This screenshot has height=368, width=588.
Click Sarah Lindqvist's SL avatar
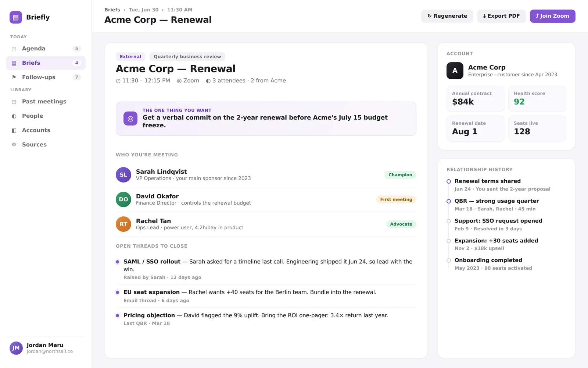pyautogui.click(x=123, y=175)
